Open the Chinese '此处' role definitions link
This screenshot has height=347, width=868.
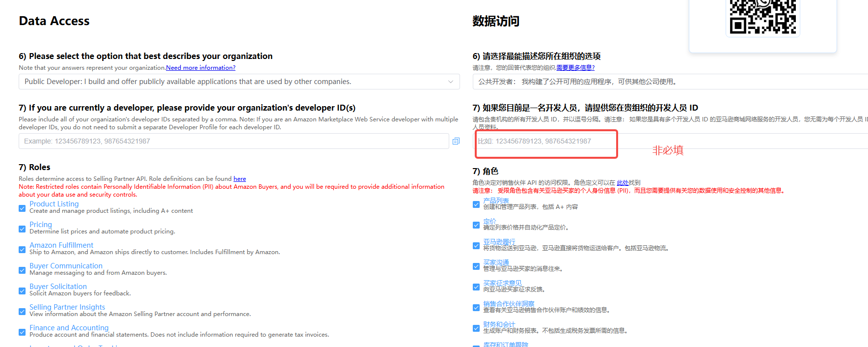click(x=623, y=183)
